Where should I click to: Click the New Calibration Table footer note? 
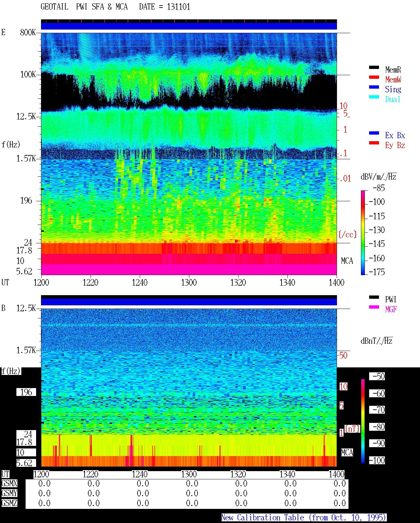click(304, 518)
